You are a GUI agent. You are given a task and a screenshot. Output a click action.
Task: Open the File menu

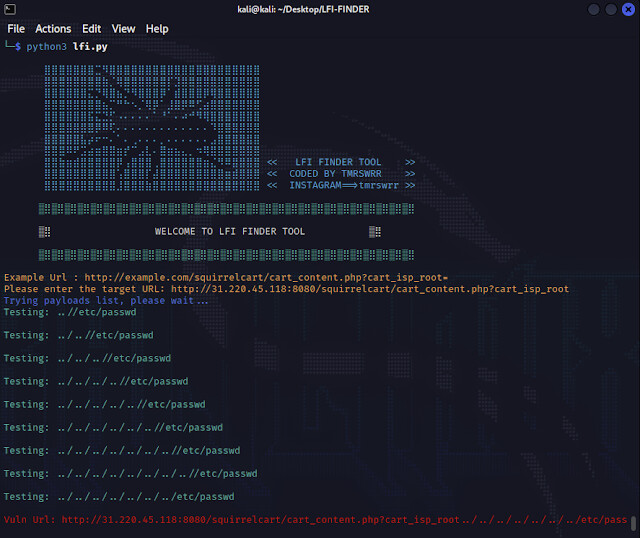tap(16, 29)
